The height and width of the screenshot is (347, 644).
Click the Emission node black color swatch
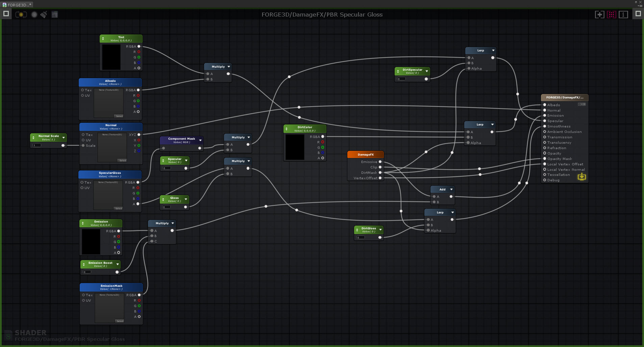(91, 242)
